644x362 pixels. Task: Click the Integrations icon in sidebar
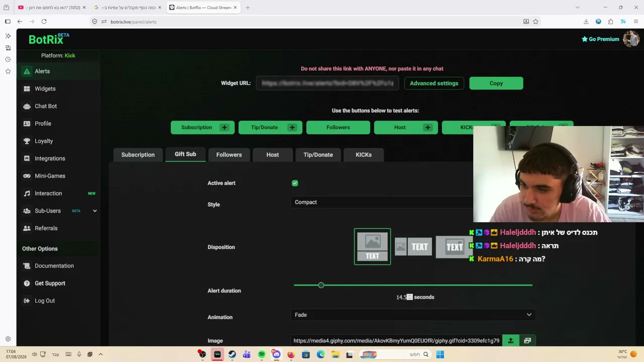[27, 158]
